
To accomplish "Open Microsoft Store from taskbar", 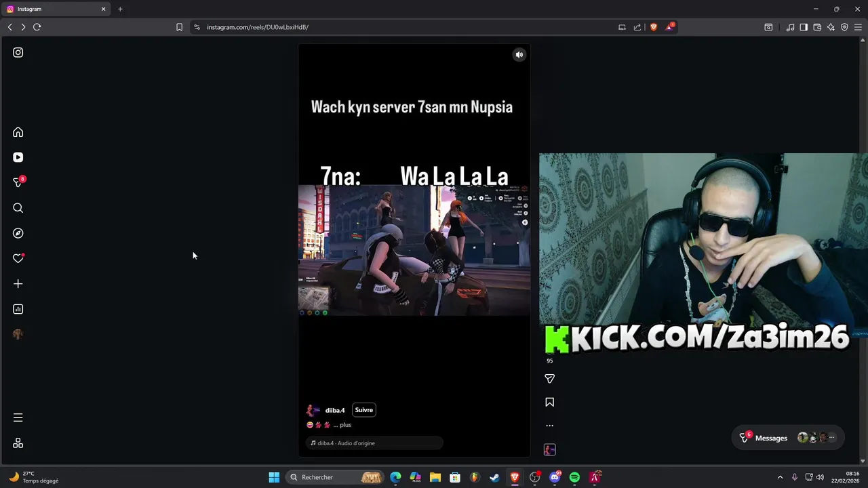I will pyautogui.click(x=455, y=477).
